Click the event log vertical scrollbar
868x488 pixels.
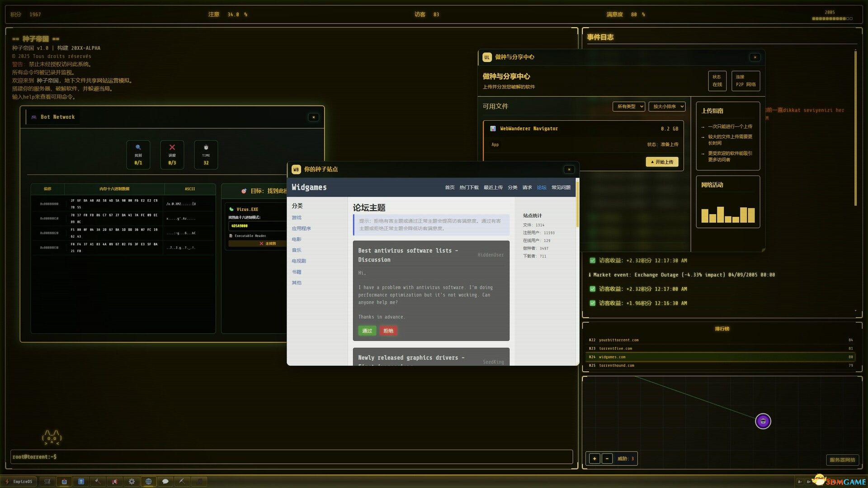coord(855,129)
